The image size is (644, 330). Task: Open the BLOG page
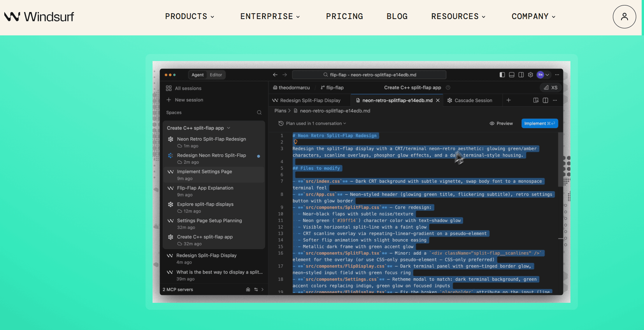(x=397, y=16)
